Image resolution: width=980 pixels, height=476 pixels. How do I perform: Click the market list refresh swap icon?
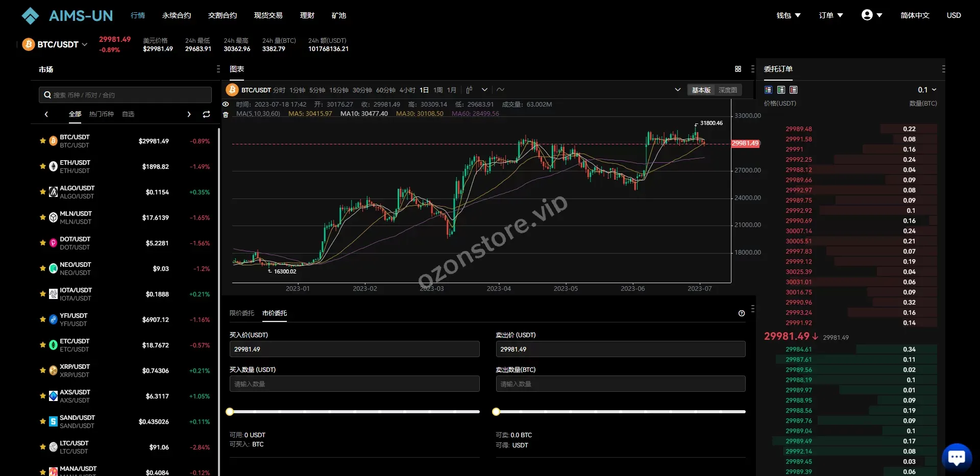[206, 114]
